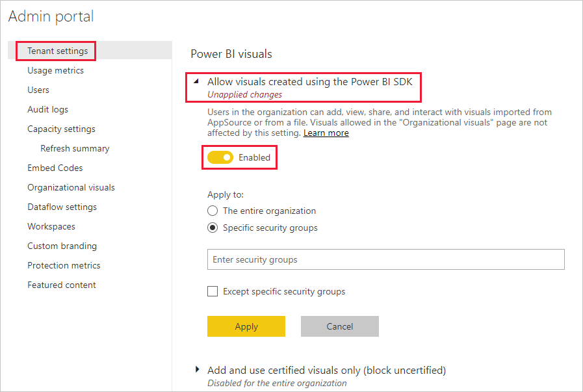Viewport: 583px width, 392px height.
Task: Open the Learn more link
Action: (x=326, y=133)
